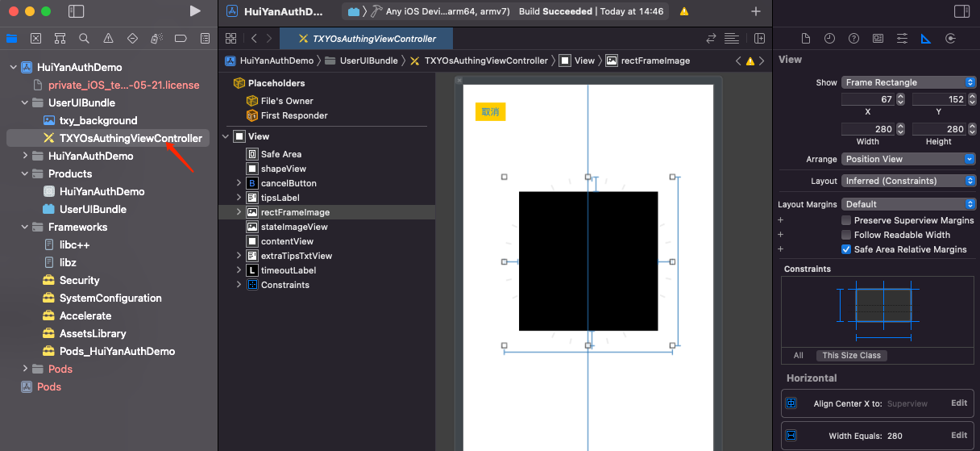The height and width of the screenshot is (451, 980).
Task: Open the Show Frame Rectangle dropdown
Action: [x=908, y=82]
